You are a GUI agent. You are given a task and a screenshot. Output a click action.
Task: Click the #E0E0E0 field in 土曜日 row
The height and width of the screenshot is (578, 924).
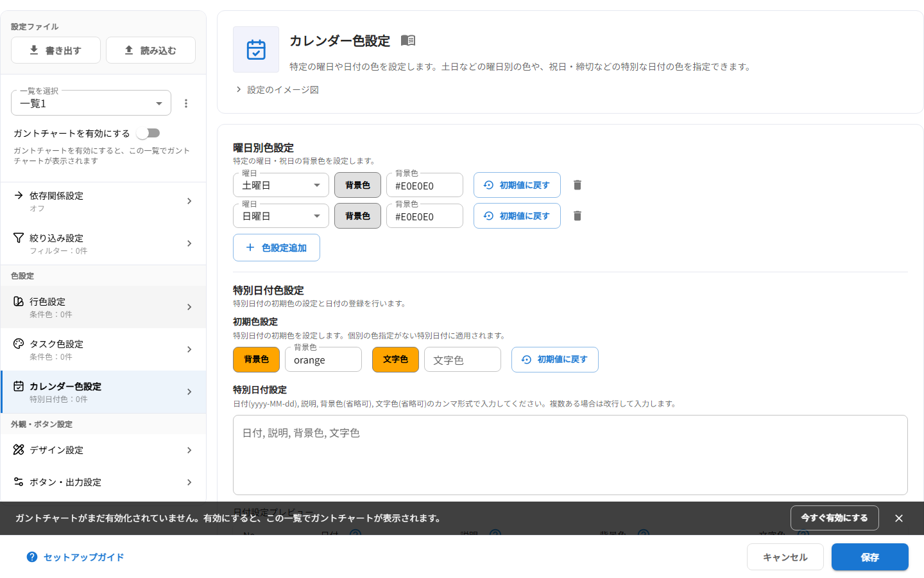(425, 185)
